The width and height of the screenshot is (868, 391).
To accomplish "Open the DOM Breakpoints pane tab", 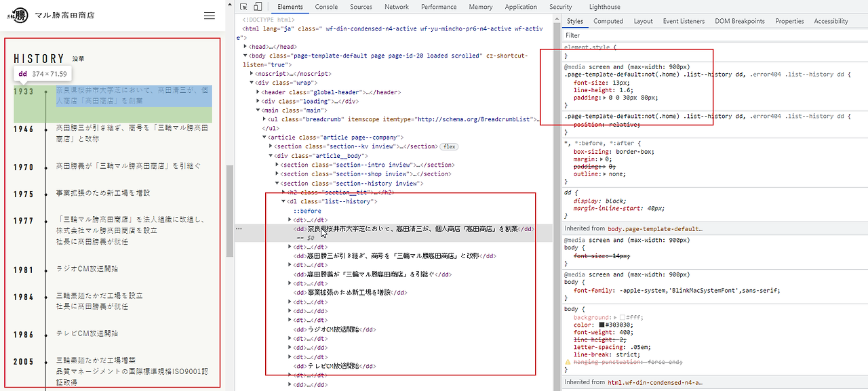I will [739, 21].
